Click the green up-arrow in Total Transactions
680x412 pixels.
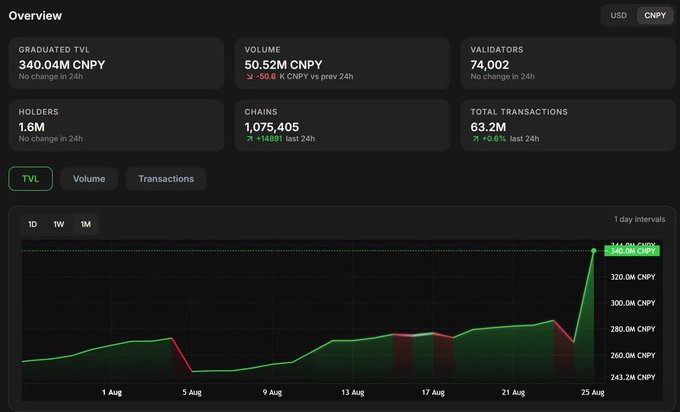click(475, 139)
